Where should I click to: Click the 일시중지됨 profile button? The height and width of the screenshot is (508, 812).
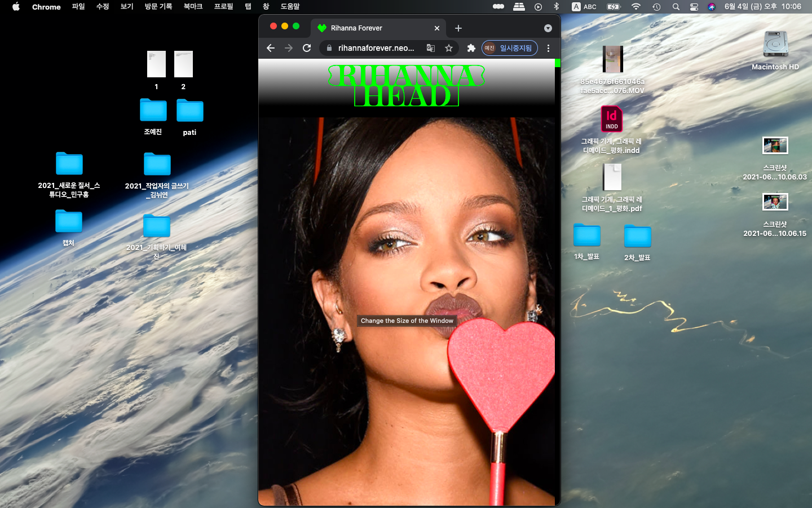[x=510, y=48]
